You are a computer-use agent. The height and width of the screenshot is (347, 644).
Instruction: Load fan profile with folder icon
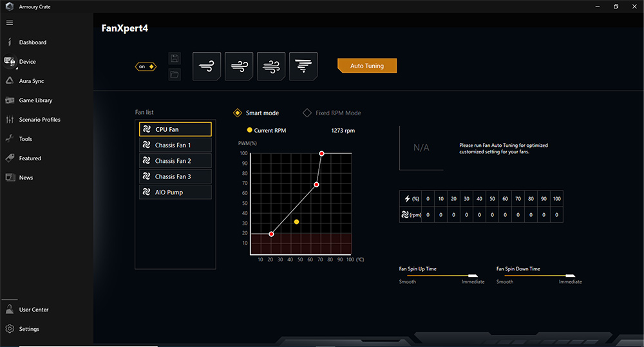[x=175, y=74]
